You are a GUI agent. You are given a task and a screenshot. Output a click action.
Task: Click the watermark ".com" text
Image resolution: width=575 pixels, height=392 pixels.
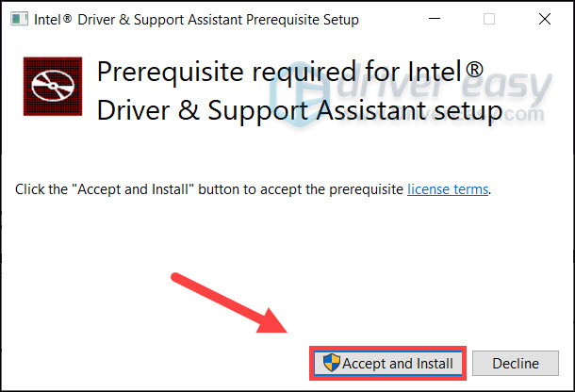pyautogui.click(x=517, y=116)
